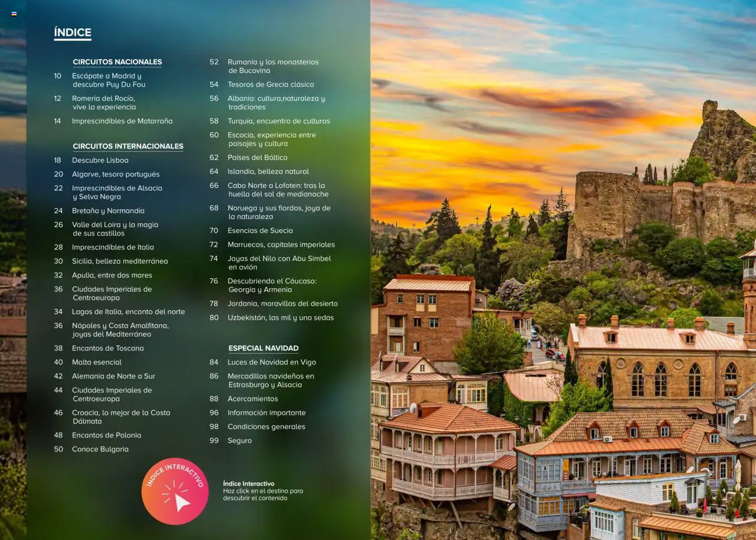Click the Circuitos Internacionales section heading
Screen dimensions: 756x540
[x=128, y=146]
